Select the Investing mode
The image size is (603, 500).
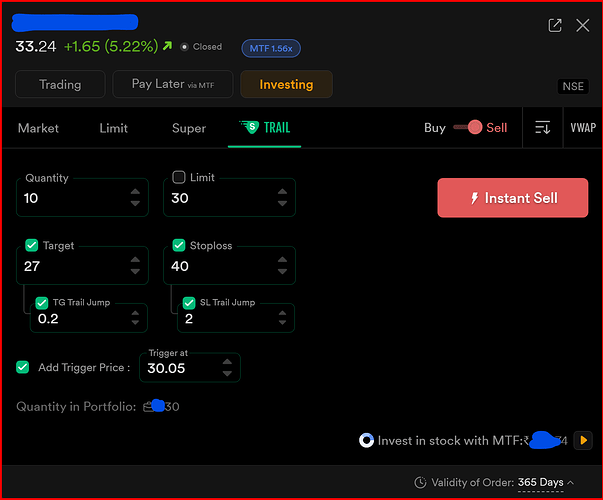click(x=287, y=84)
